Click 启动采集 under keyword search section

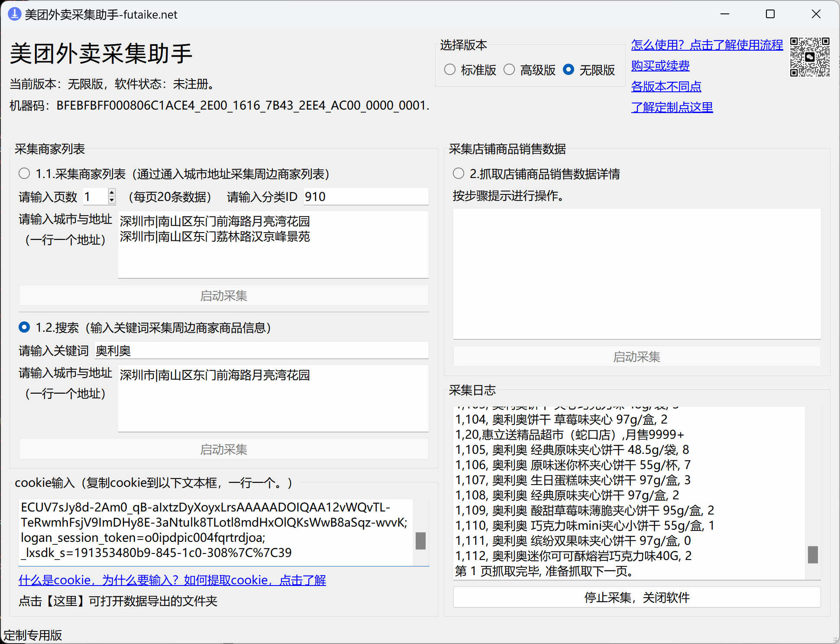[x=223, y=450]
